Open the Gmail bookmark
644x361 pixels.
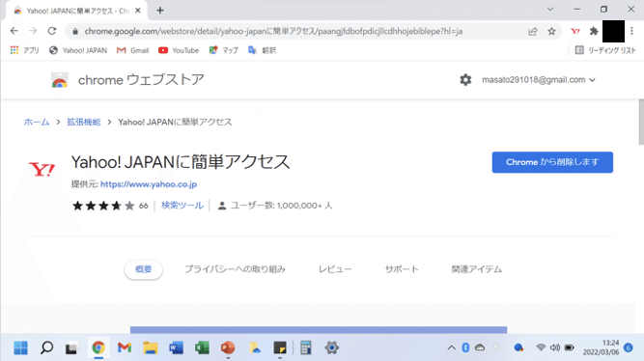132,50
